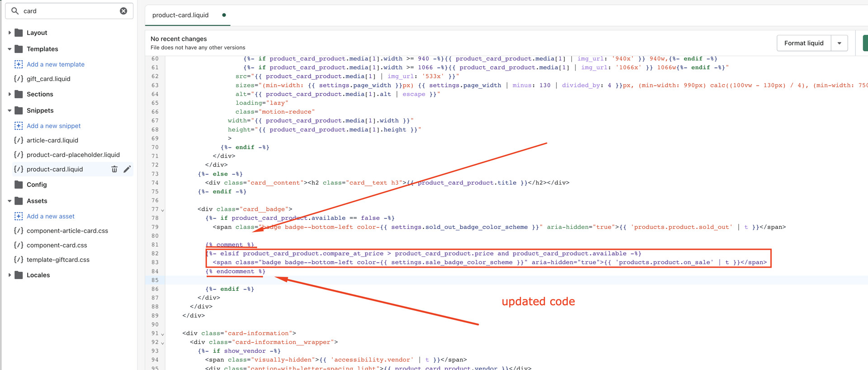The height and width of the screenshot is (370, 868).
Task: Click line number 82 in the gutter
Action: [x=155, y=253]
